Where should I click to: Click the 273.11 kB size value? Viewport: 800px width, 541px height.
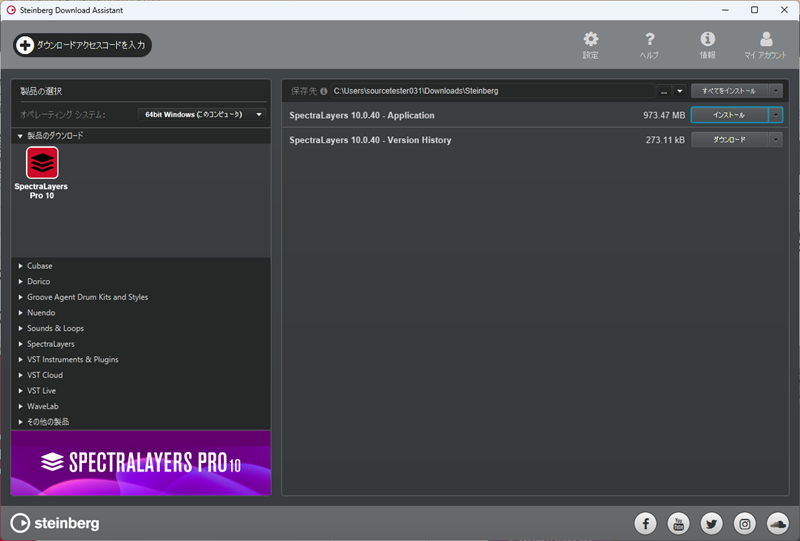(665, 140)
